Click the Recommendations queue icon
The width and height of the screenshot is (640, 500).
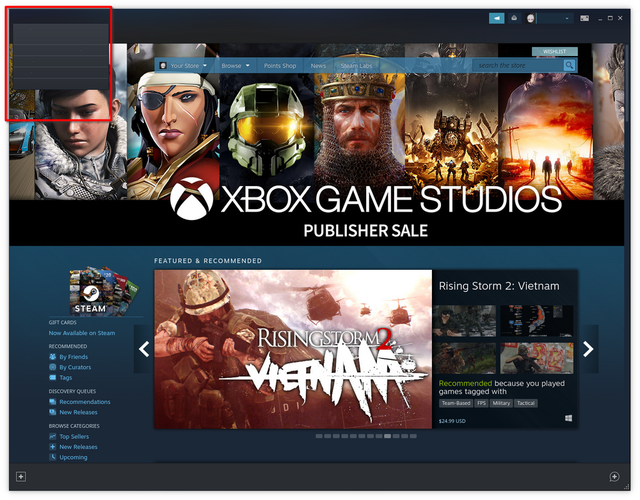pyautogui.click(x=53, y=402)
